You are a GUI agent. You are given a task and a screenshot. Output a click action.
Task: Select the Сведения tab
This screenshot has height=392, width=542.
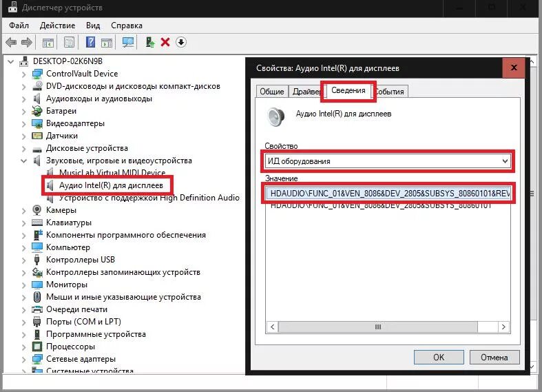tap(348, 90)
